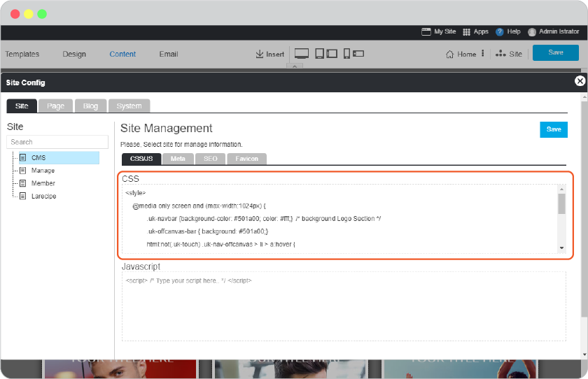
Task: Open the Content menu
Action: (x=122, y=54)
